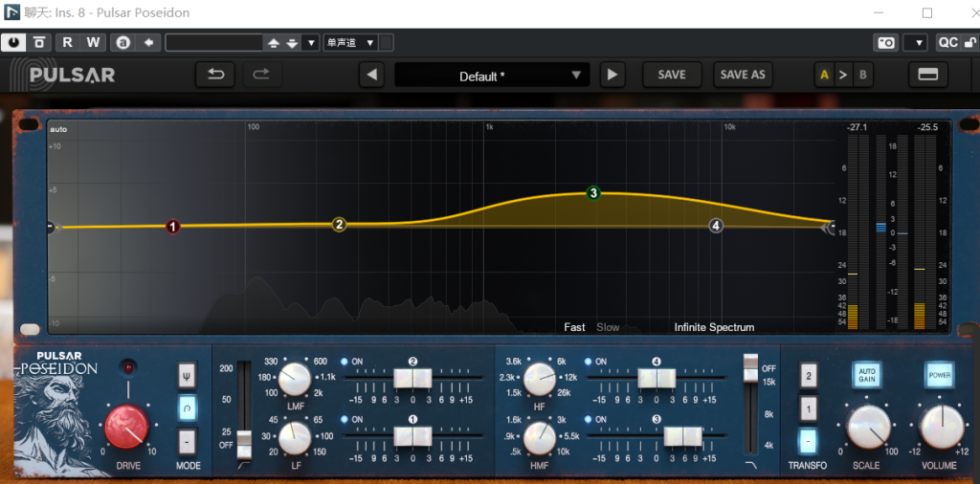Image resolution: width=980 pixels, height=484 pixels.
Task: Click the LF frequency knob
Action: (295, 438)
